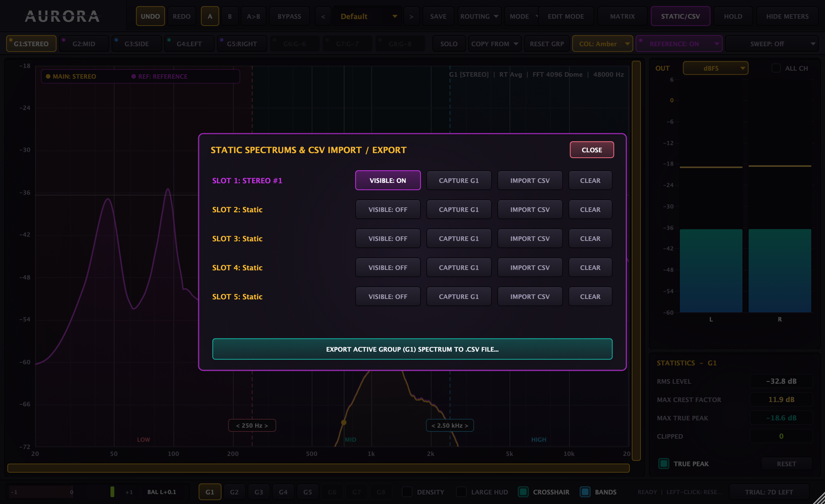Image resolution: width=825 pixels, height=504 pixels.
Task: Click the 250 Hz crossover marker
Action: click(252, 425)
